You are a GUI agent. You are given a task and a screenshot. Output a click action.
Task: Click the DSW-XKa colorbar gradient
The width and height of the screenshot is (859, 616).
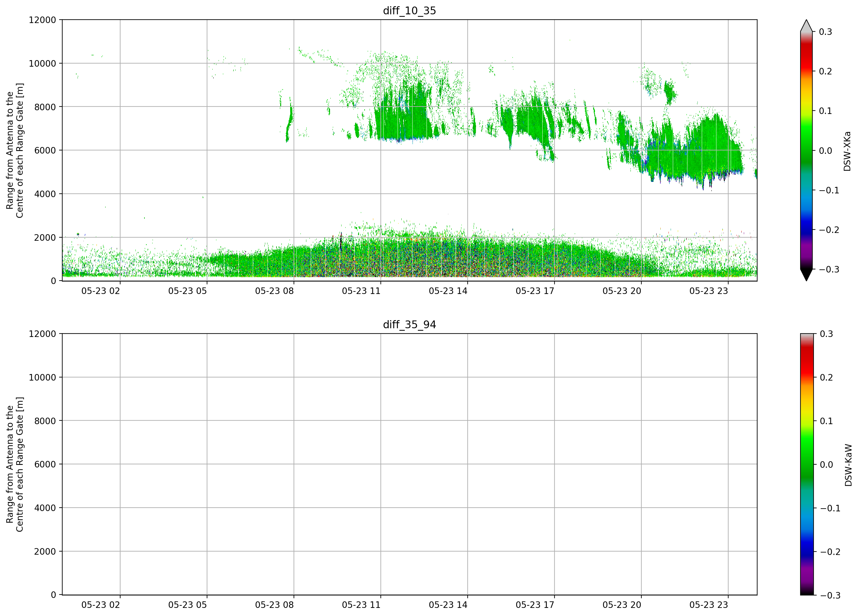coord(806,150)
